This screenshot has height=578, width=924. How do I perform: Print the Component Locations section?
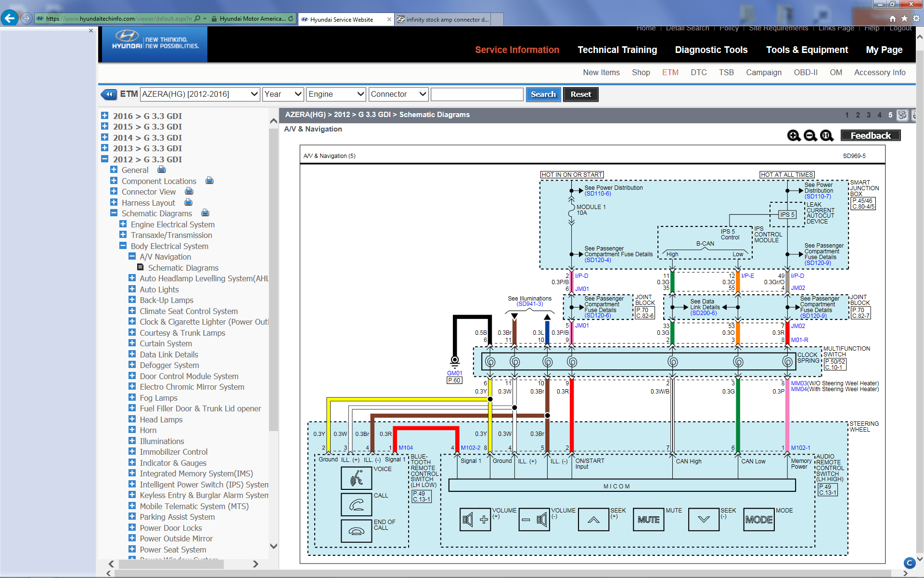(x=209, y=181)
